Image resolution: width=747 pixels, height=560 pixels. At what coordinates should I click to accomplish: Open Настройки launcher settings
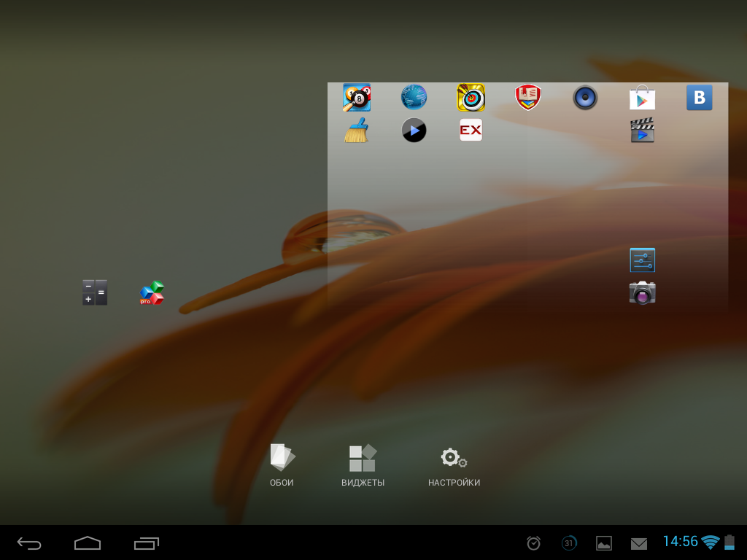[454, 465]
